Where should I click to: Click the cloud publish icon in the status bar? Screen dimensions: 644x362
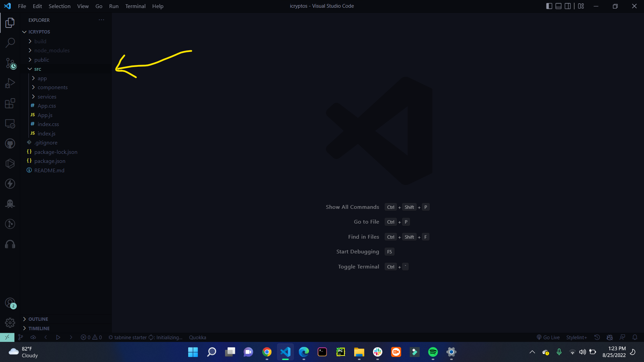point(33,337)
